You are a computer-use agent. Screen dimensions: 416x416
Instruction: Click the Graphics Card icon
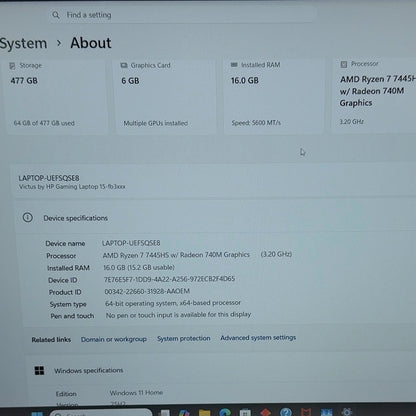coord(124,65)
